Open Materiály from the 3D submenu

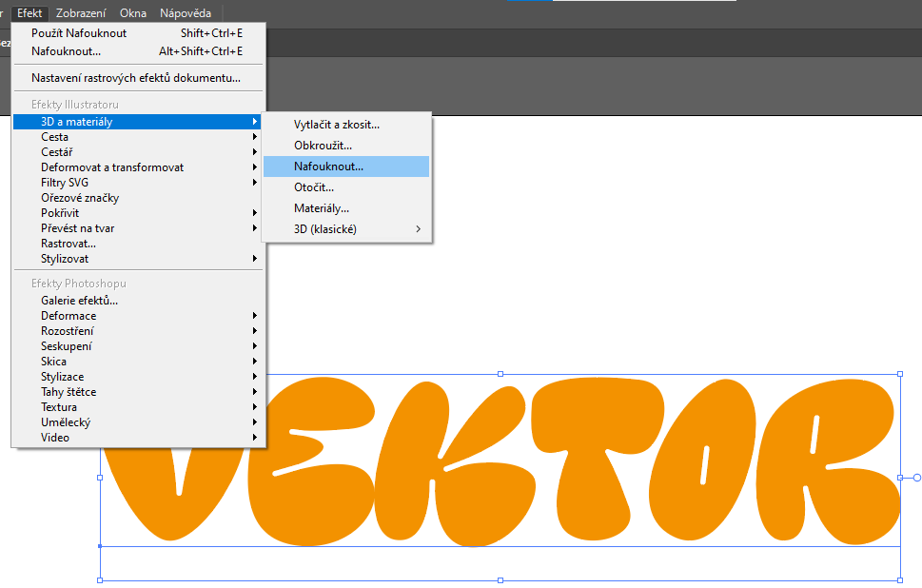point(322,208)
